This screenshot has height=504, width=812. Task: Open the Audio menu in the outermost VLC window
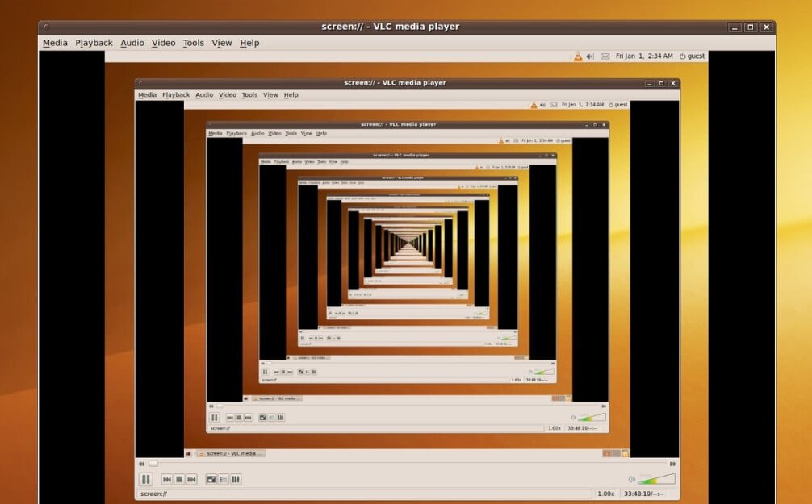(132, 43)
